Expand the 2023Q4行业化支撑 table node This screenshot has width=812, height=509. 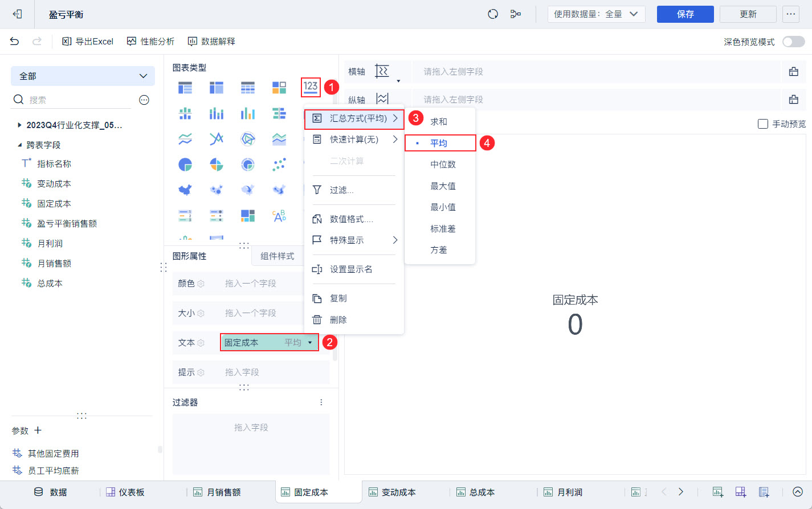(19, 125)
